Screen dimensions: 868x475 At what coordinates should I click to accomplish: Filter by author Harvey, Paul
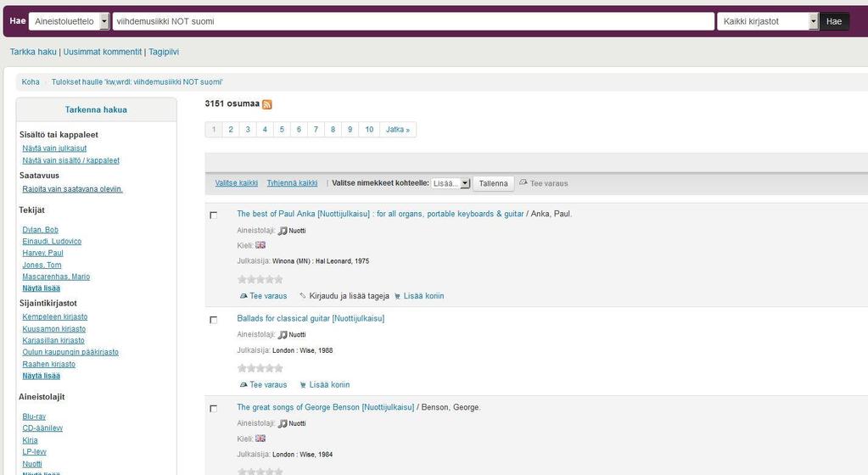click(x=42, y=253)
